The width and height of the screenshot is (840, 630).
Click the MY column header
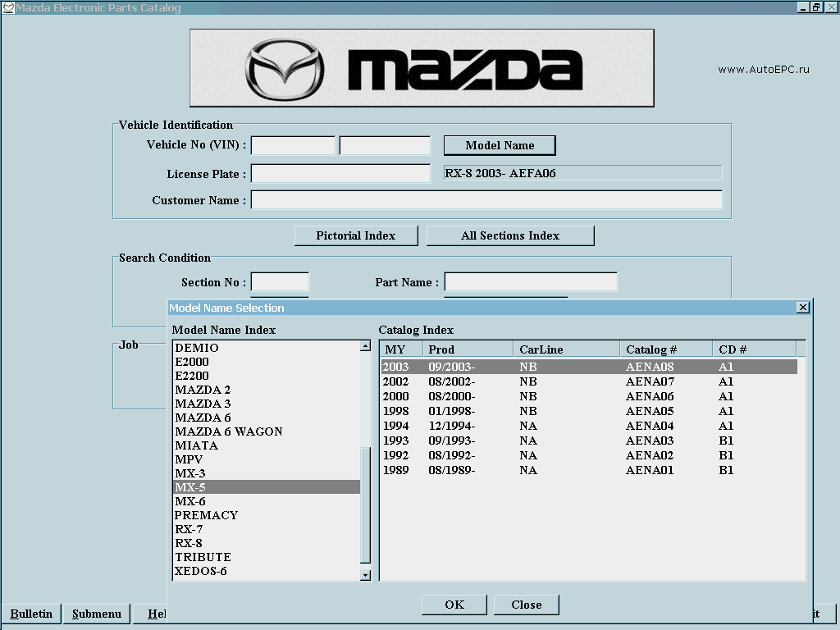402,349
